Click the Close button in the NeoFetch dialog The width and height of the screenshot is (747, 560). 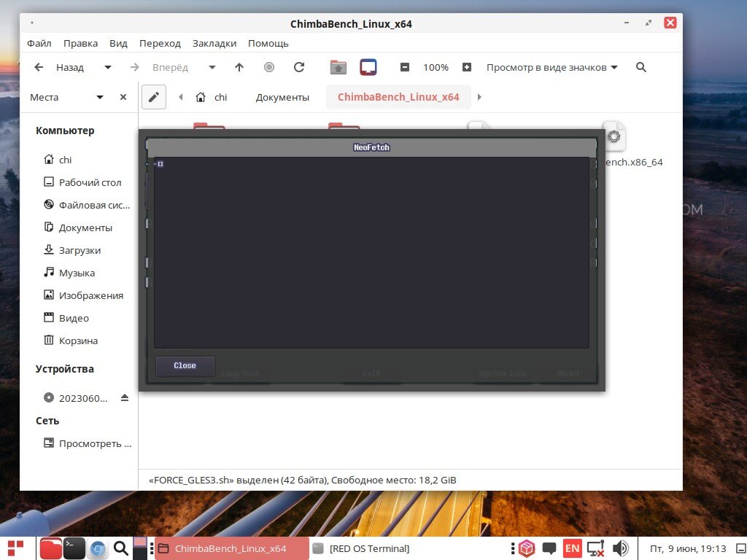tap(185, 366)
